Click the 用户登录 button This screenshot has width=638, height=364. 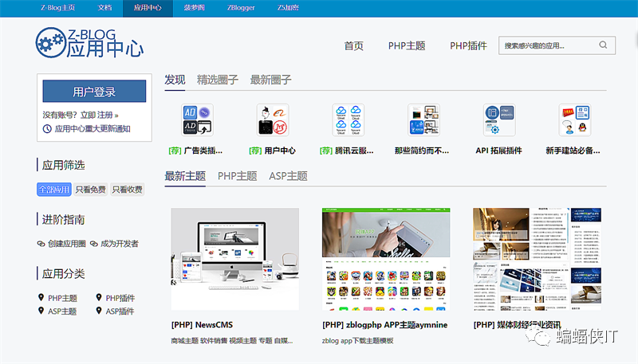click(x=94, y=92)
